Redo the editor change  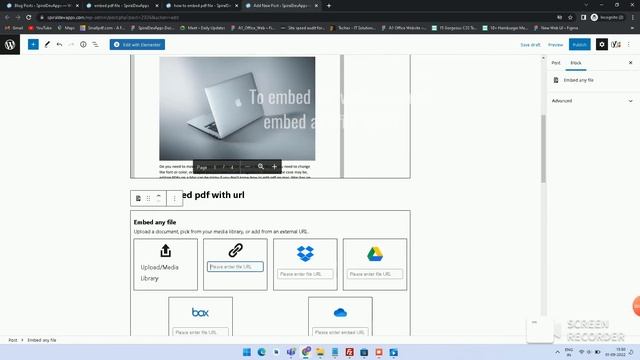pyautogui.click(x=71, y=44)
